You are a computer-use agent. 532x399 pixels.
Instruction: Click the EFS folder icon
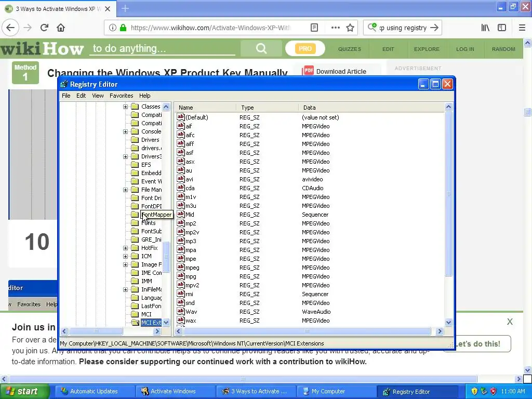click(135, 165)
